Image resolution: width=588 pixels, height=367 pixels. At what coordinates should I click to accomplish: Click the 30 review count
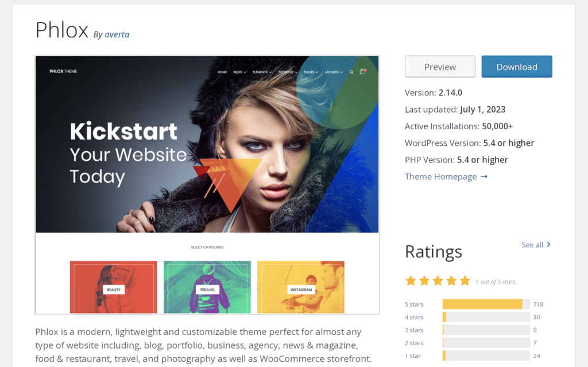pos(537,317)
